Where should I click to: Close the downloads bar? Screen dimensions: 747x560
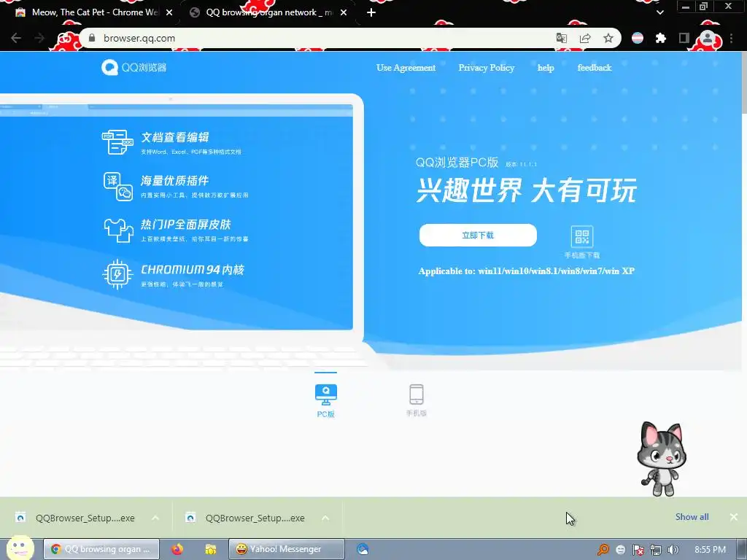pos(734,517)
